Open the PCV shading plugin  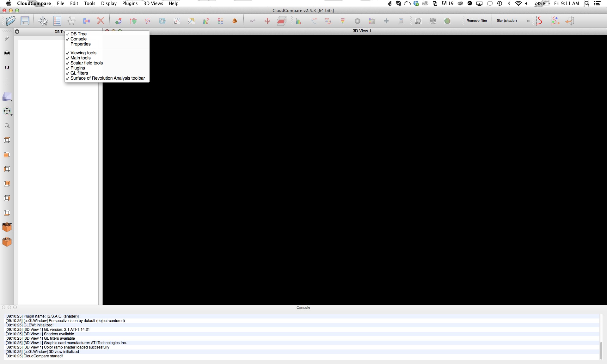point(433,21)
